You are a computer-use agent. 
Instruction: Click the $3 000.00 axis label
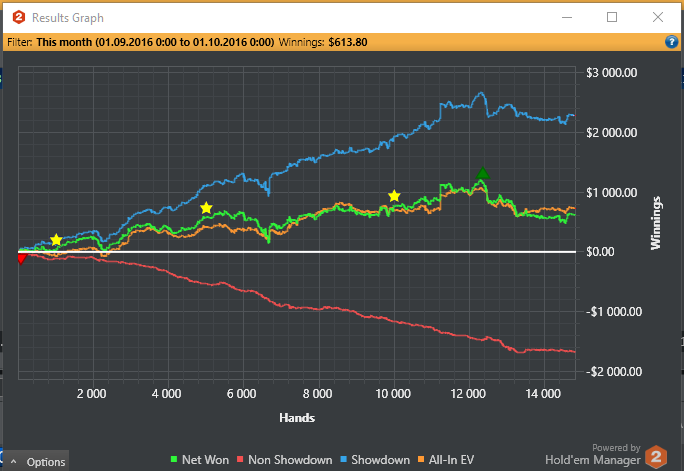(612, 72)
